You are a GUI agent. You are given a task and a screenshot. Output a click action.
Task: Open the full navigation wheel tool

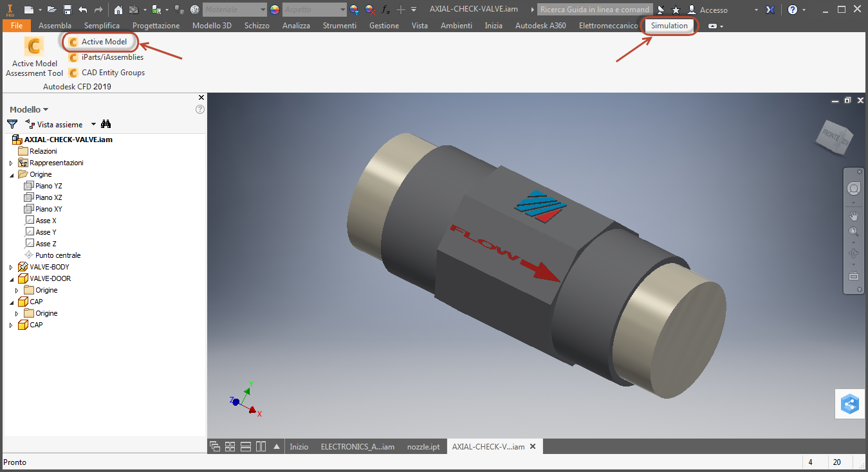tap(854, 188)
